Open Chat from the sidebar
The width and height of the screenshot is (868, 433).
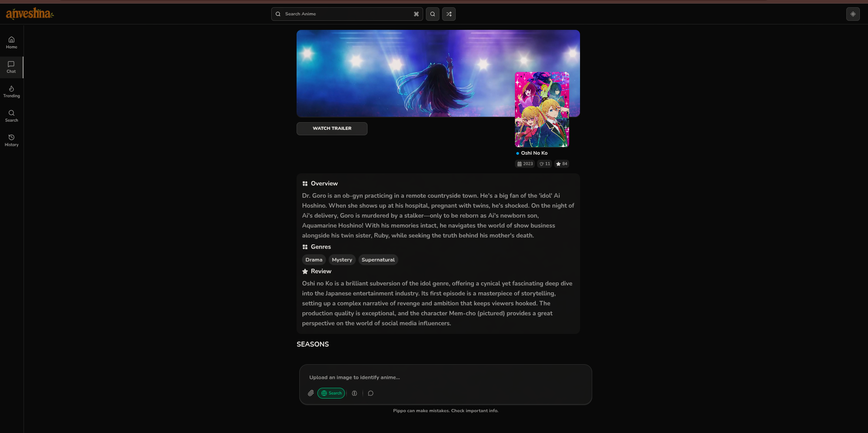11,67
